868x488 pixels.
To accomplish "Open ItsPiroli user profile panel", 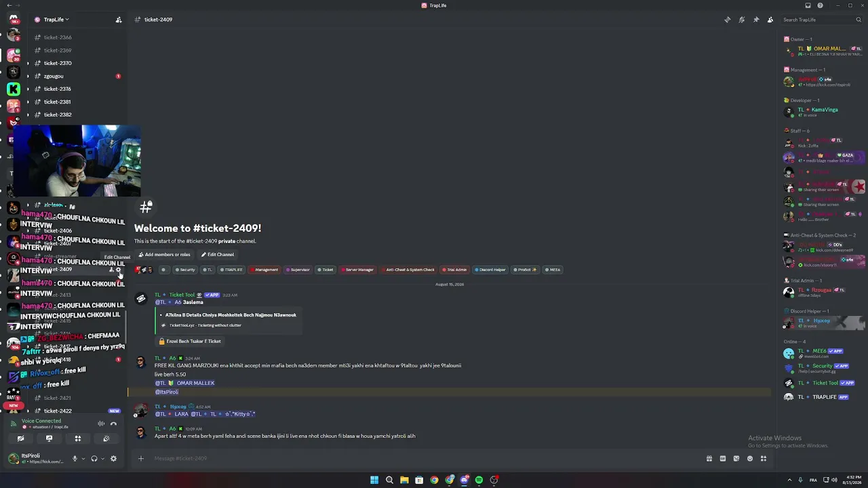I will click(x=37, y=459).
